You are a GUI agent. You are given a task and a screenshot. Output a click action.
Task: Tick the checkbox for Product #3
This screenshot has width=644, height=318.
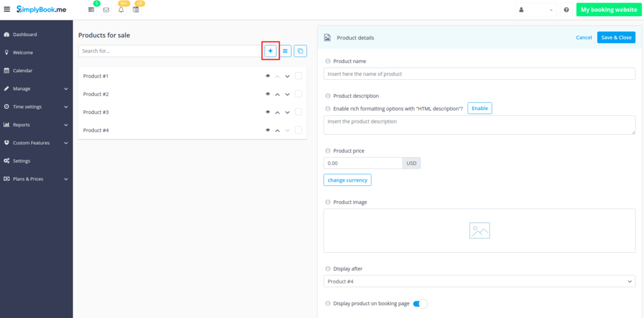(298, 112)
